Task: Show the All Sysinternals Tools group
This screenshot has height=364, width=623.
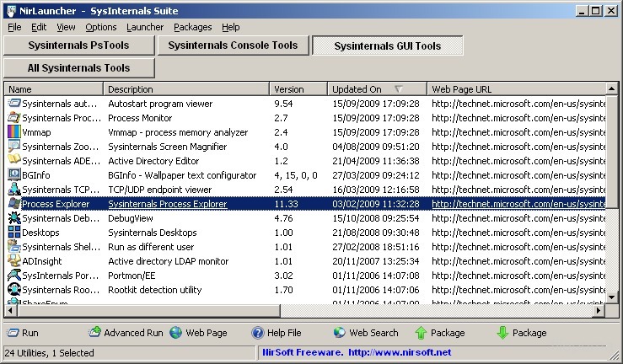Action: [78, 67]
